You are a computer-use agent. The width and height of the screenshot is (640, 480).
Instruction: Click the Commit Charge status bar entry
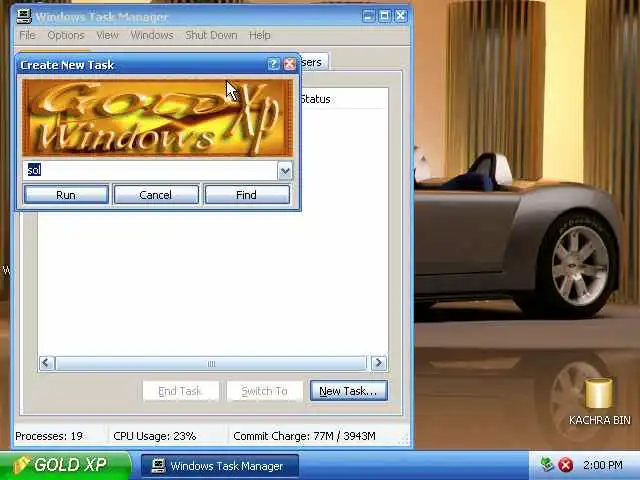(x=304, y=436)
